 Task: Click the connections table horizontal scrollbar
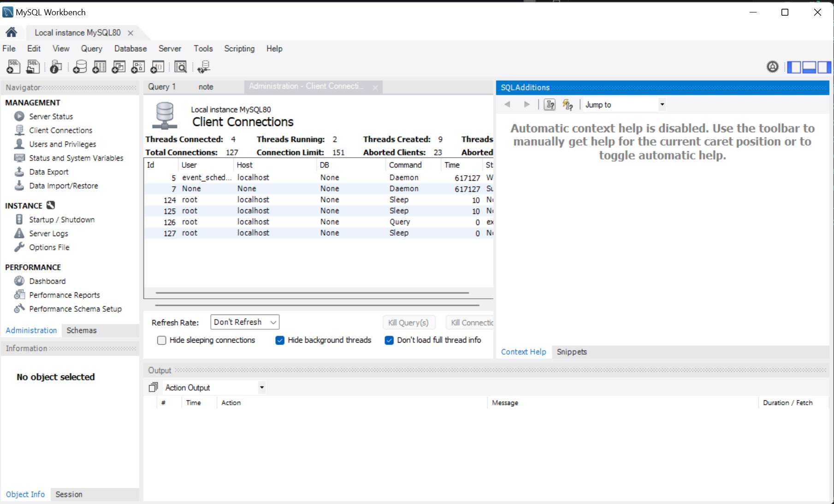312,293
